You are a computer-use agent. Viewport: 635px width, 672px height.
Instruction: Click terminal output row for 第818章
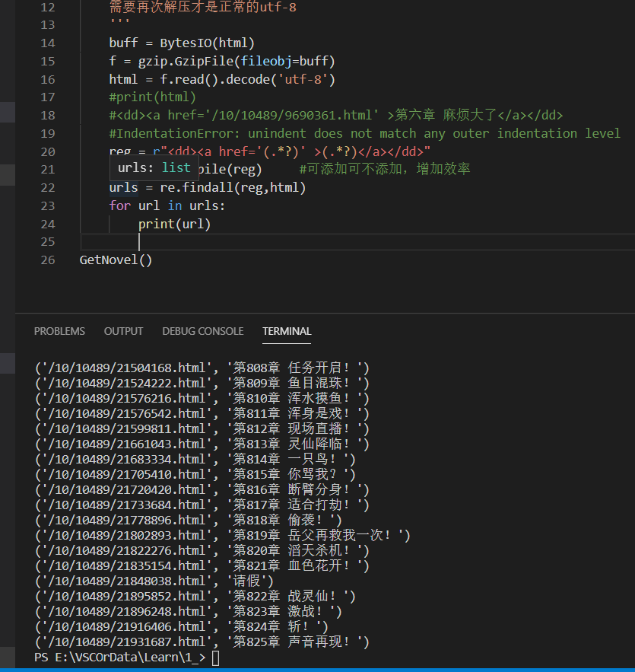click(x=189, y=520)
